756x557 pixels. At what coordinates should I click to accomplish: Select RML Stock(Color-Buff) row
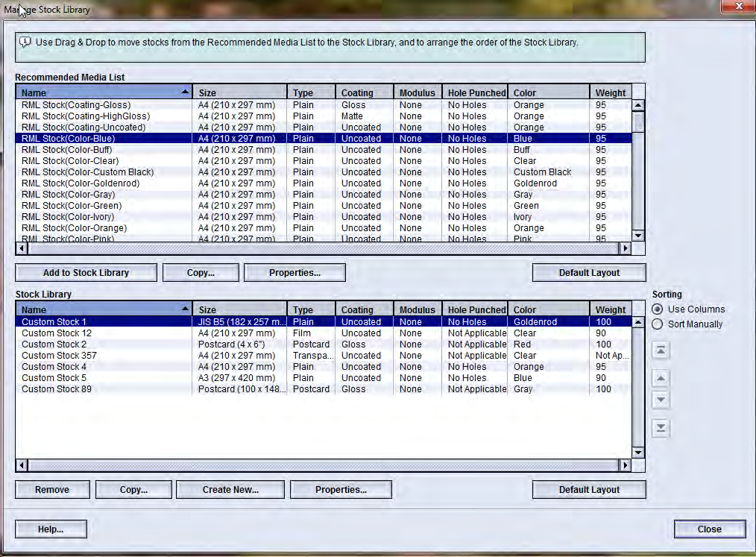[324, 149]
